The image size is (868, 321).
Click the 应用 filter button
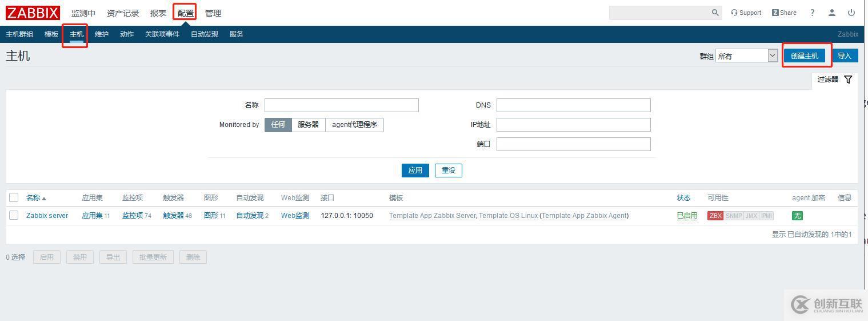[415, 171]
